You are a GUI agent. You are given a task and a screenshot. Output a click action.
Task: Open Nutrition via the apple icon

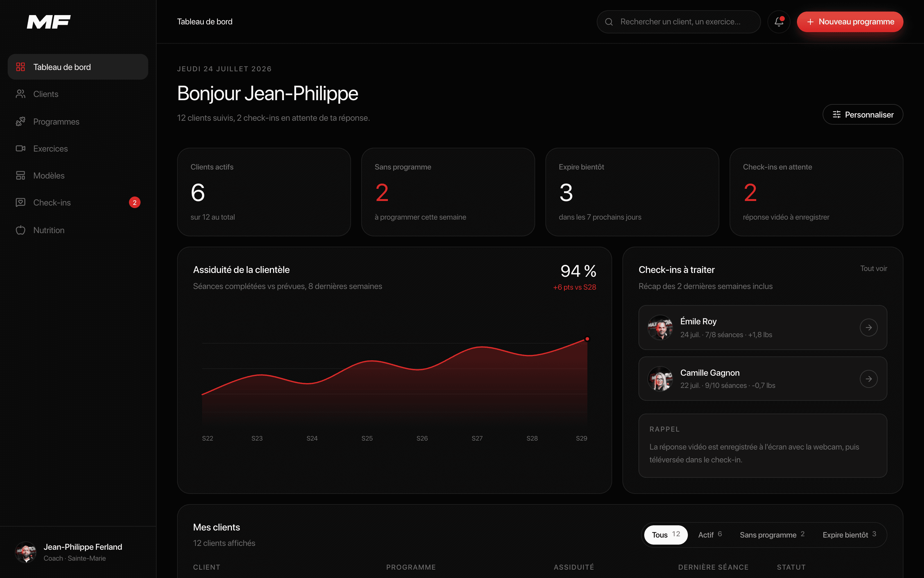click(21, 230)
